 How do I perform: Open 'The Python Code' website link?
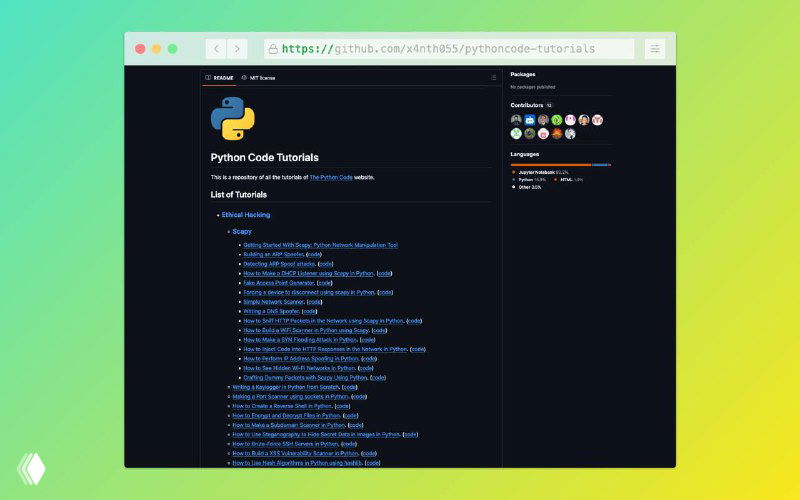[x=331, y=178]
